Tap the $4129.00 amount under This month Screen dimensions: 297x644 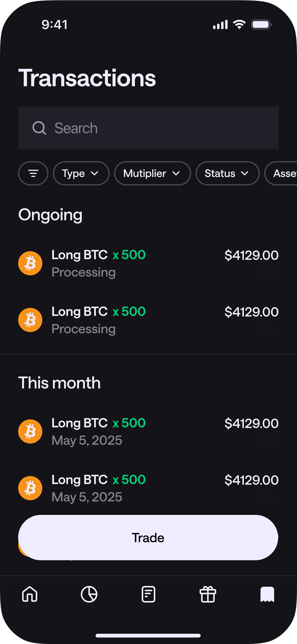click(251, 423)
